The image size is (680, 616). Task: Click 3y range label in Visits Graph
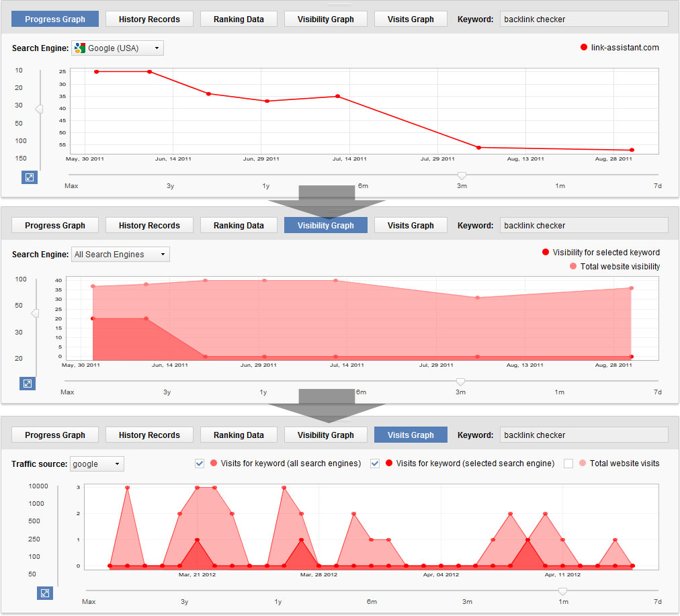tap(184, 601)
